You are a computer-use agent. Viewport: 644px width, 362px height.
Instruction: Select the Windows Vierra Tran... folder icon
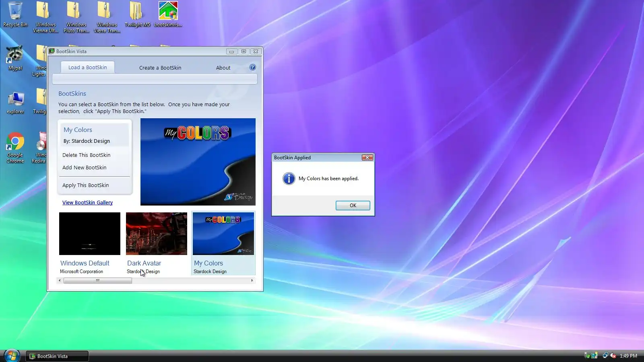[x=107, y=17]
